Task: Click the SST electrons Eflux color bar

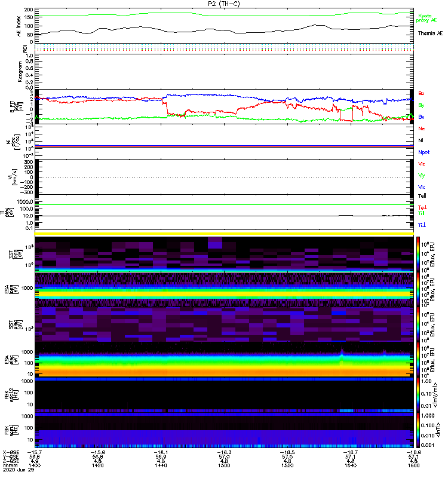Action: pyautogui.click(x=418, y=324)
